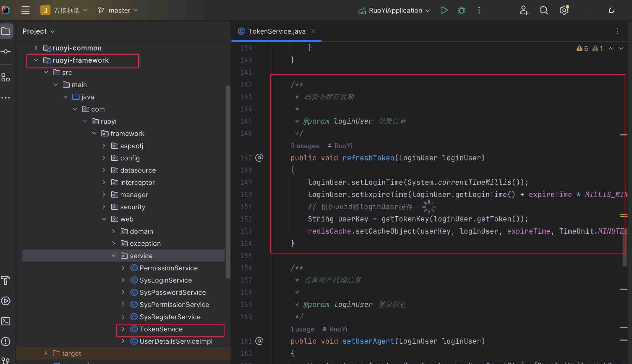The width and height of the screenshot is (632, 364).
Task: Open IDE settings gear icon
Action: coord(564,10)
